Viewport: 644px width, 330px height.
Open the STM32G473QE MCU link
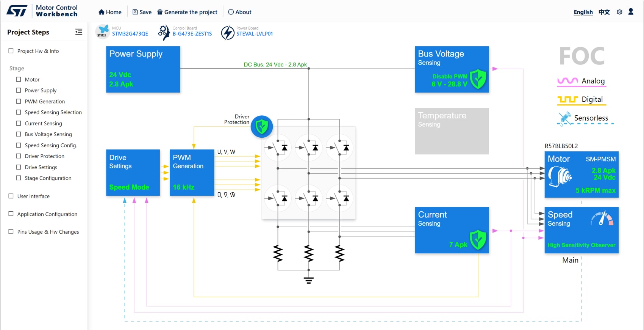[x=130, y=34]
